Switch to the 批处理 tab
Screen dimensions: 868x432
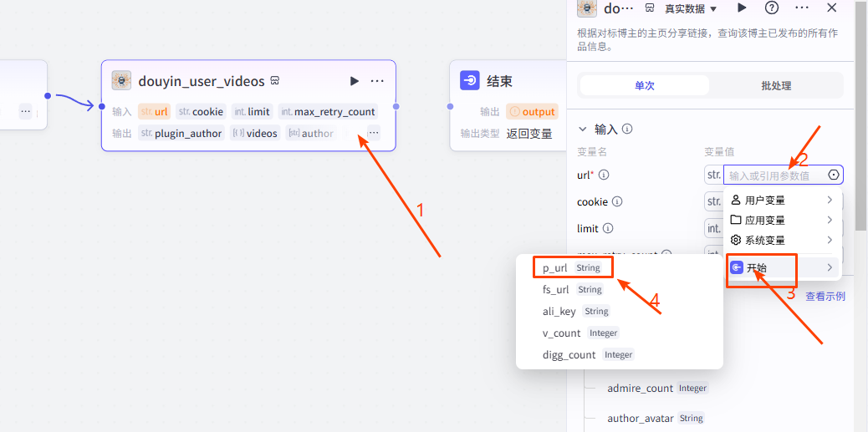point(776,86)
